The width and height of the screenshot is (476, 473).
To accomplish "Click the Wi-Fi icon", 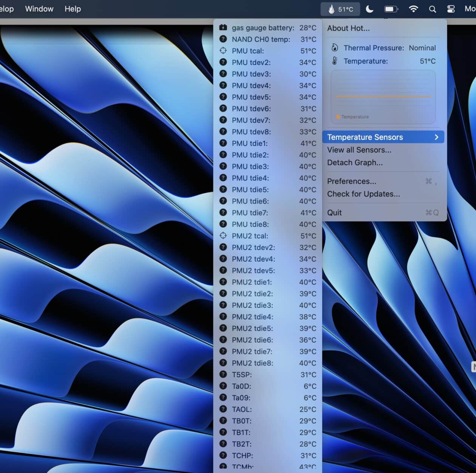I will [413, 9].
